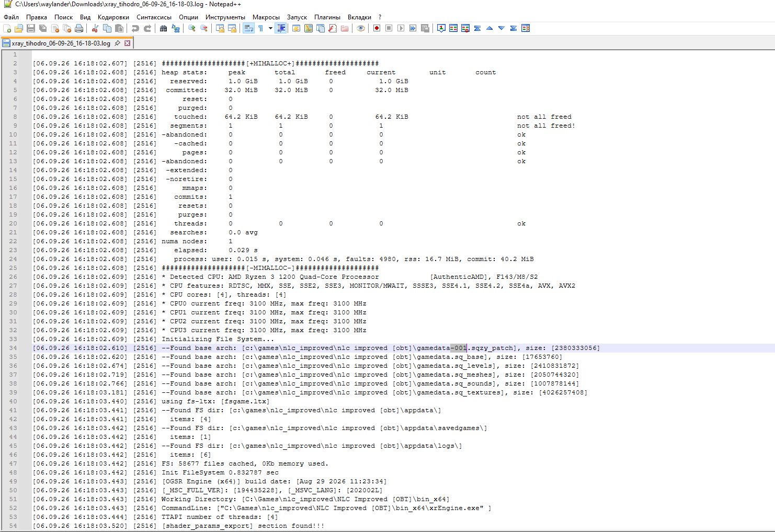The image size is (775, 532).
Task: Close the xray_tihodro tab with red X
Action: [x=127, y=43]
